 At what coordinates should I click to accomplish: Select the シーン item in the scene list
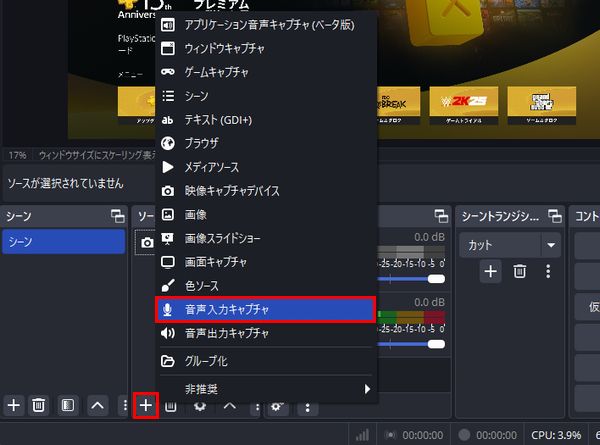pyautogui.click(x=64, y=242)
